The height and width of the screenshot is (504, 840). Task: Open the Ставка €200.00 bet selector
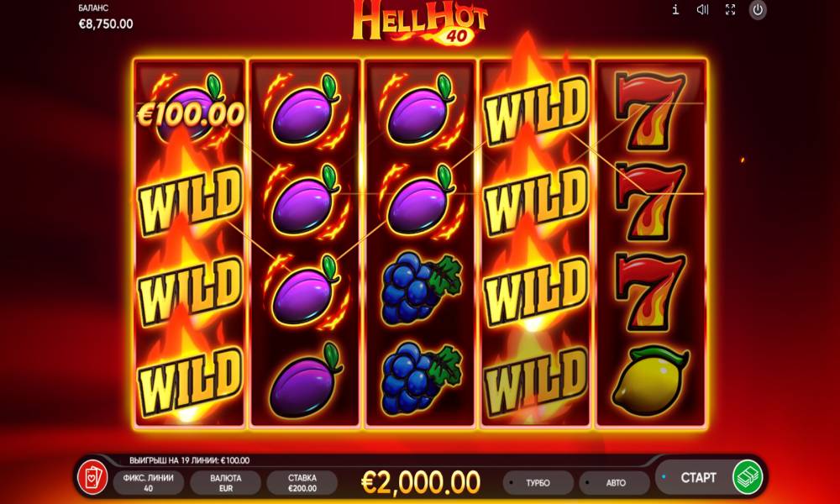tap(302, 482)
